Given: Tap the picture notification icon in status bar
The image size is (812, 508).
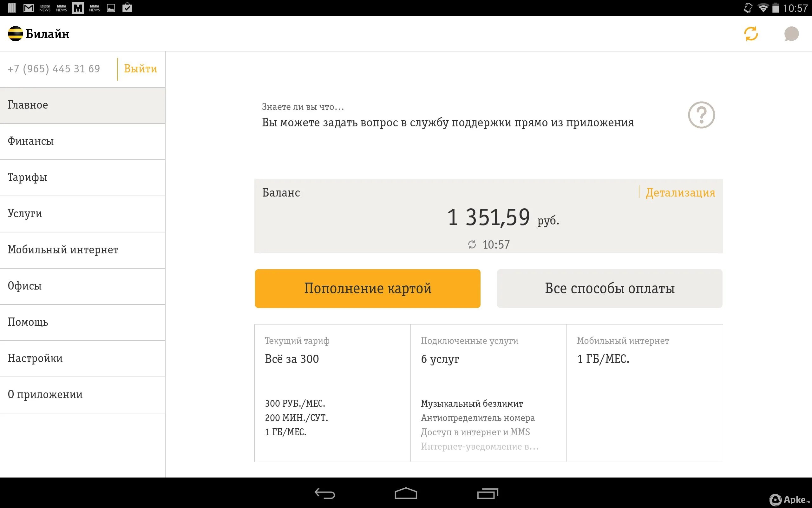Looking at the screenshot, I should tap(111, 8).
